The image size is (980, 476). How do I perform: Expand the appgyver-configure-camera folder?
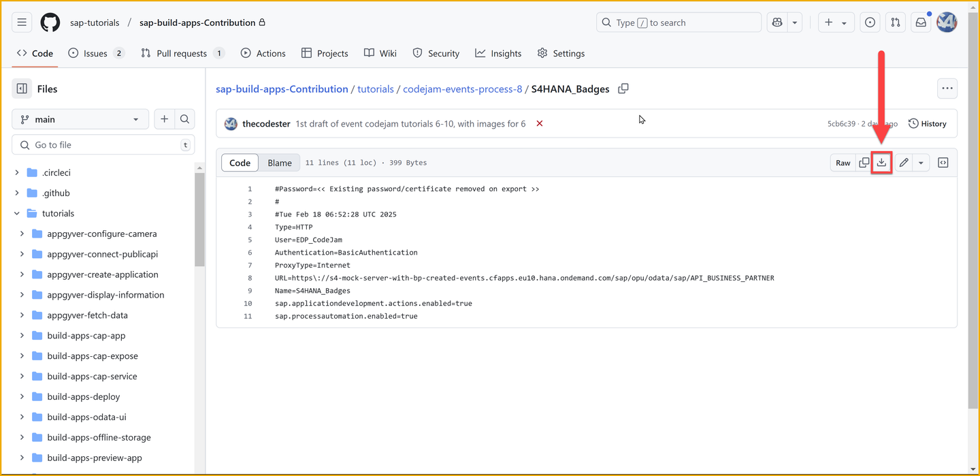pos(22,234)
